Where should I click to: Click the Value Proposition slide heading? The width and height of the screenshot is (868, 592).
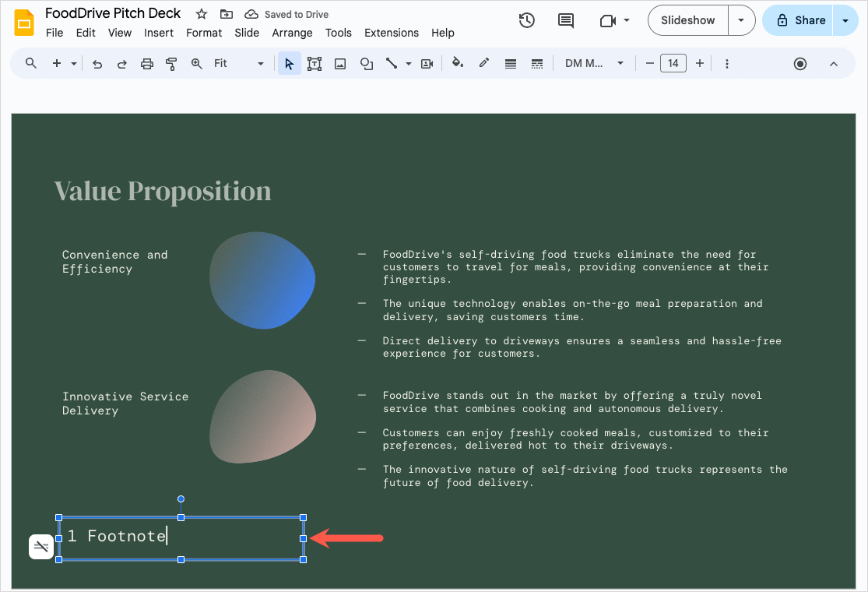[163, 191]
